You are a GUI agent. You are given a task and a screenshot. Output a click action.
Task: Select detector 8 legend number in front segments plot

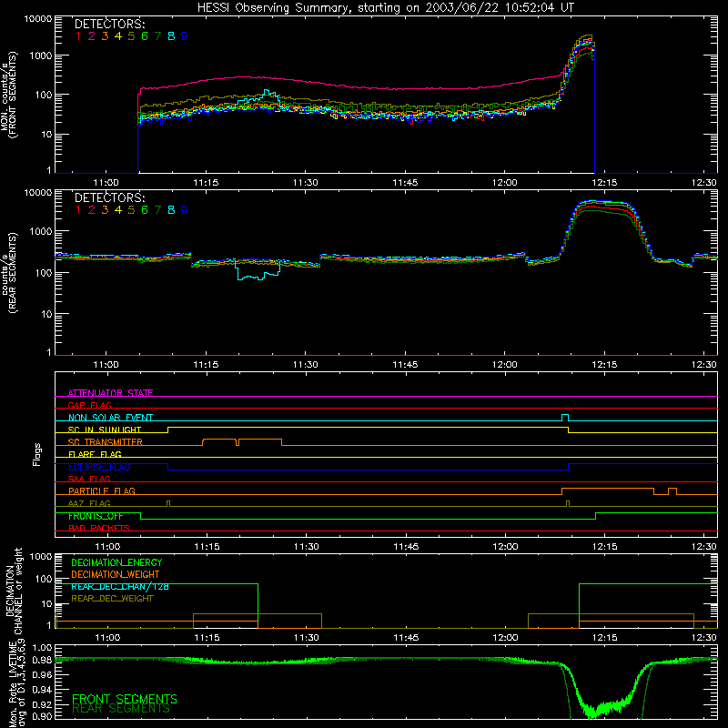tap(171, 36)
